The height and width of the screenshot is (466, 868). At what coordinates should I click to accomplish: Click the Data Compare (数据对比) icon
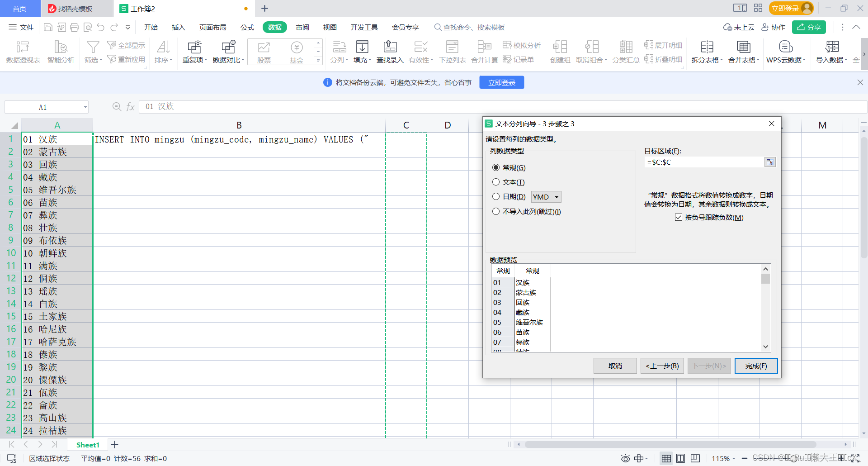pyautogui.click(x=228, y=47)
